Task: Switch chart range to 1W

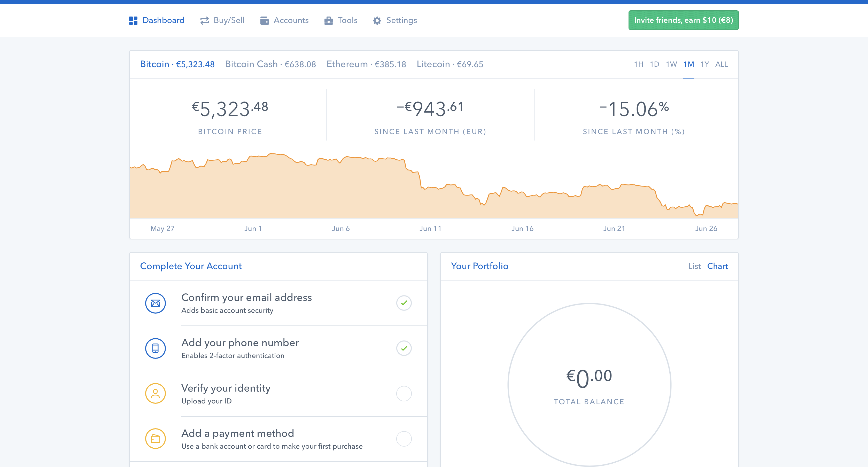Action: 671,64
